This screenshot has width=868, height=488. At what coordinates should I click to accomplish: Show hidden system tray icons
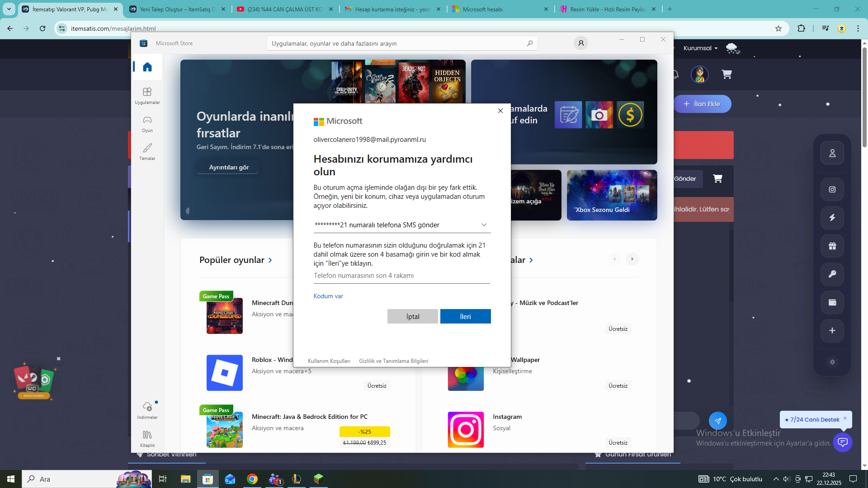(776, 479)
